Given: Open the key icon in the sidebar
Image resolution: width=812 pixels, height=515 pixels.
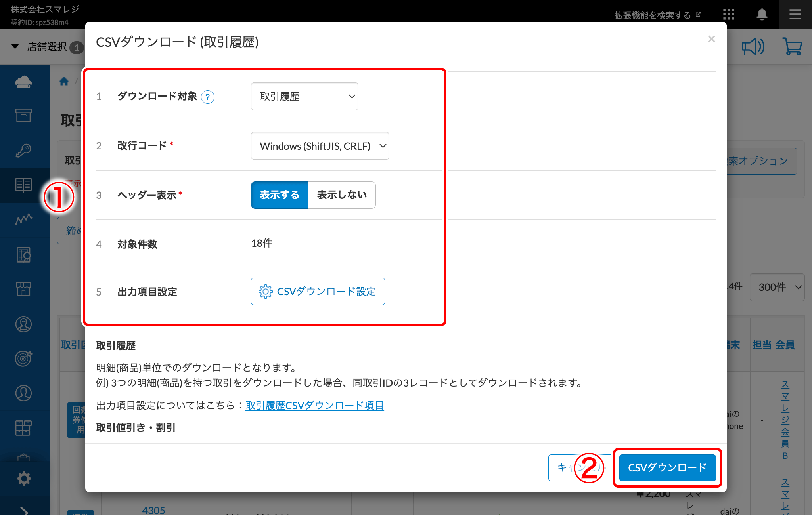Looking at the screenshot, I should (x=24, y=151).
